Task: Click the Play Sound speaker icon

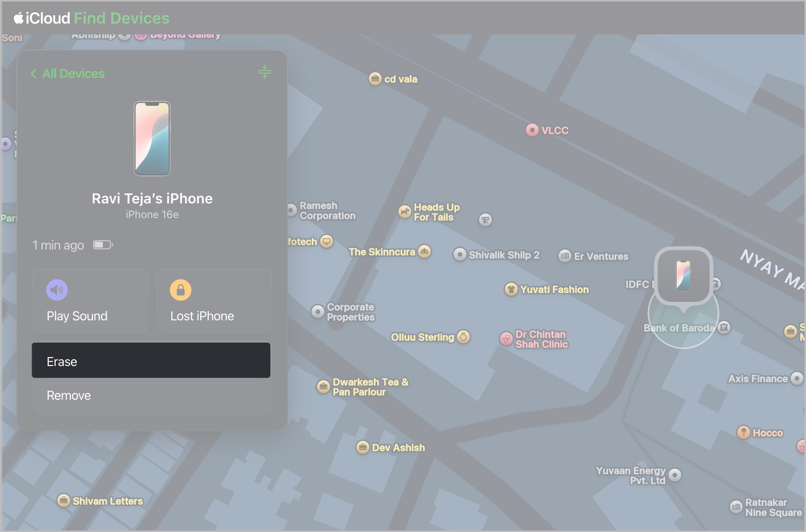Action: [57, 290]
